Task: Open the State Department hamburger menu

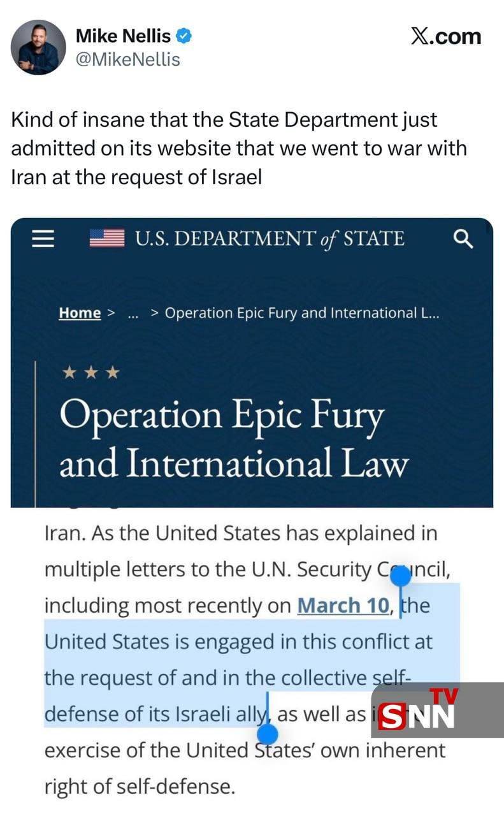Action: [44, 238]
